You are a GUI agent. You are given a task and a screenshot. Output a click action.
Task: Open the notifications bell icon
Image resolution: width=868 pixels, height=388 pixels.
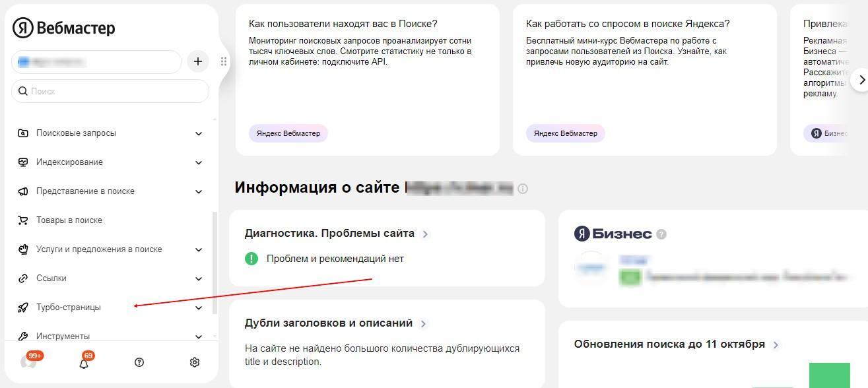coord(84,362)
